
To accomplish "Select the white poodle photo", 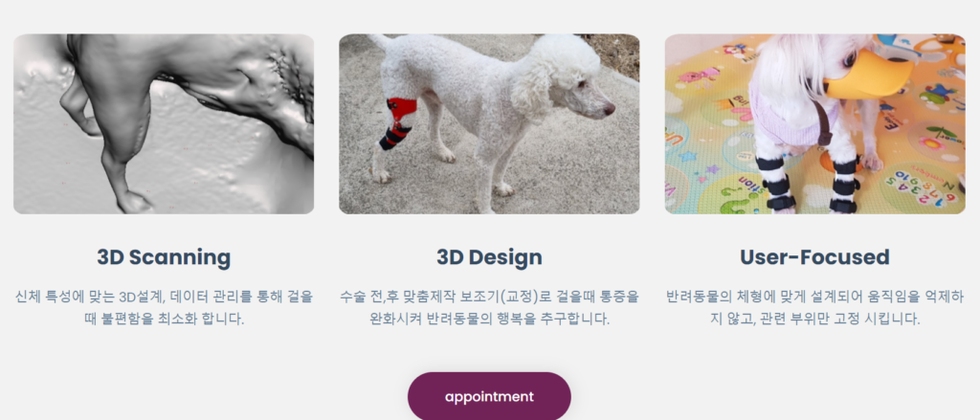I will click(x=489, y=123).
